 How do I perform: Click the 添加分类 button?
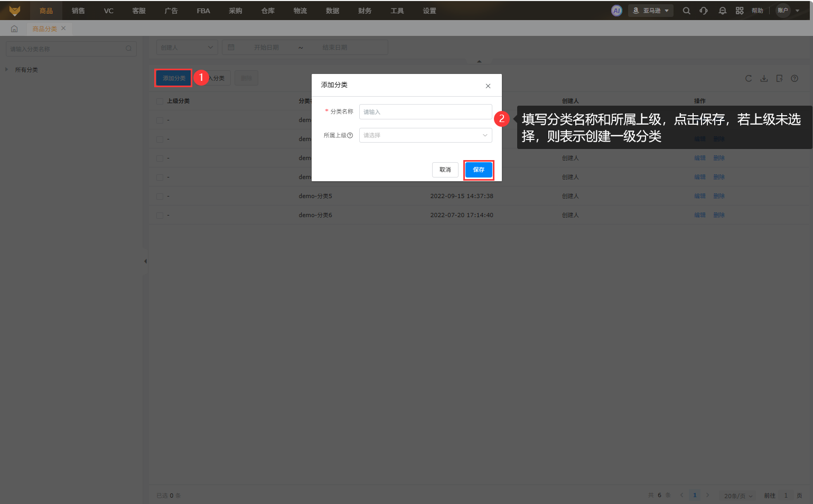tap(174, 78)
